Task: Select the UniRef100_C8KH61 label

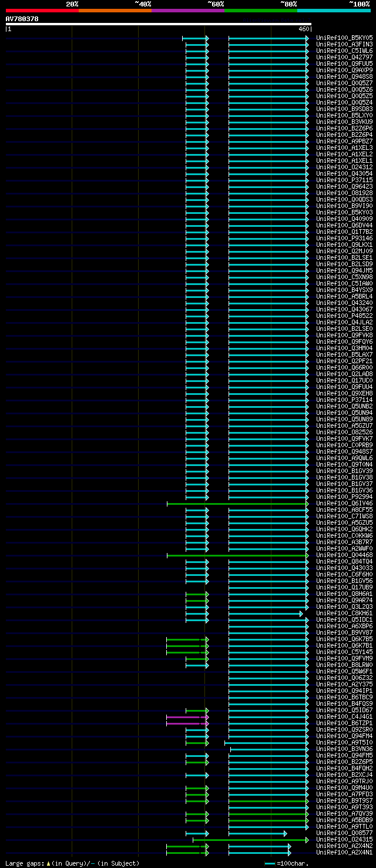Action: tap(344, 613)
